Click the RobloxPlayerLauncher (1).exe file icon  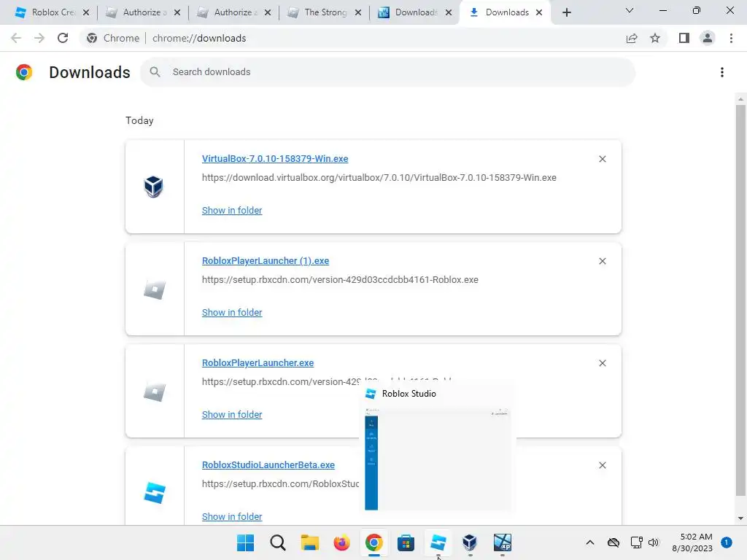click(155, 289)
